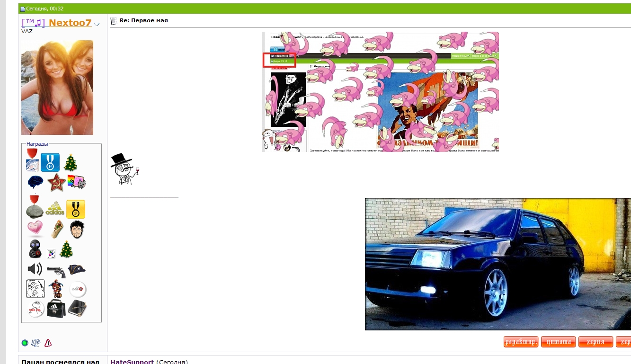Click the red warning triangle report icon
631x364 pixels.
coord(48,343)
